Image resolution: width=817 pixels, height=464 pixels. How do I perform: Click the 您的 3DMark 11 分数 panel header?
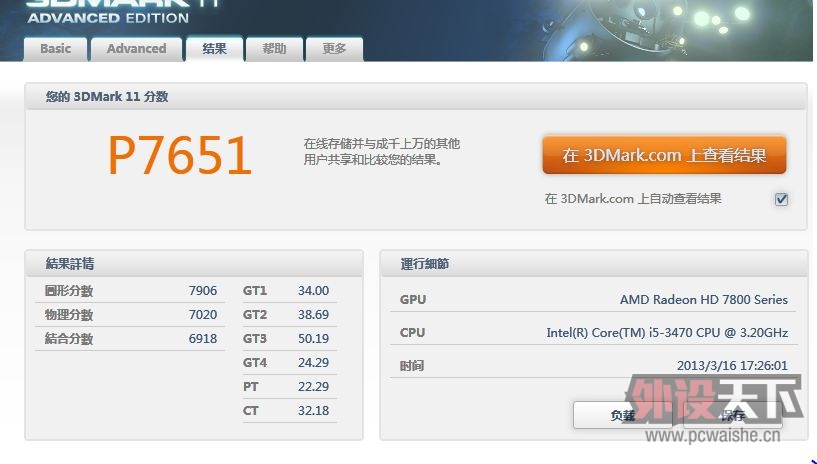pos(415,96)
